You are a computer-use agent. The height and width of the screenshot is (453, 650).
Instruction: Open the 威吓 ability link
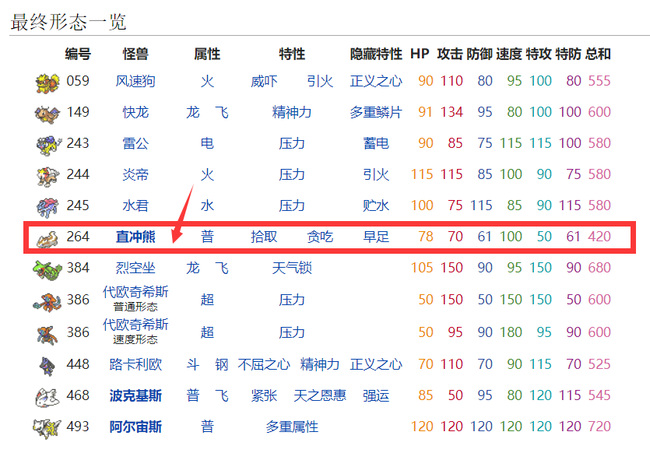264,81
